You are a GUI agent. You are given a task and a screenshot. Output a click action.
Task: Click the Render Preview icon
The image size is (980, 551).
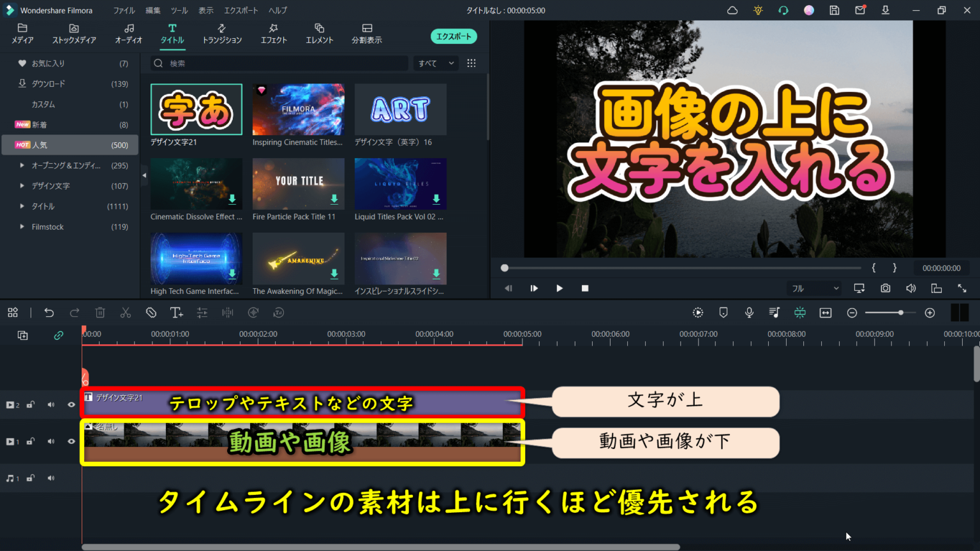coord(697,312)
